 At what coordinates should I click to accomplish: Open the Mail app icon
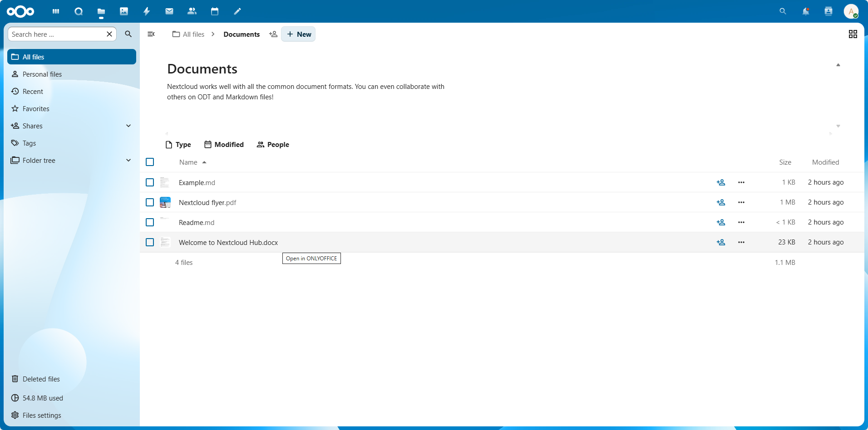[169, 11]
